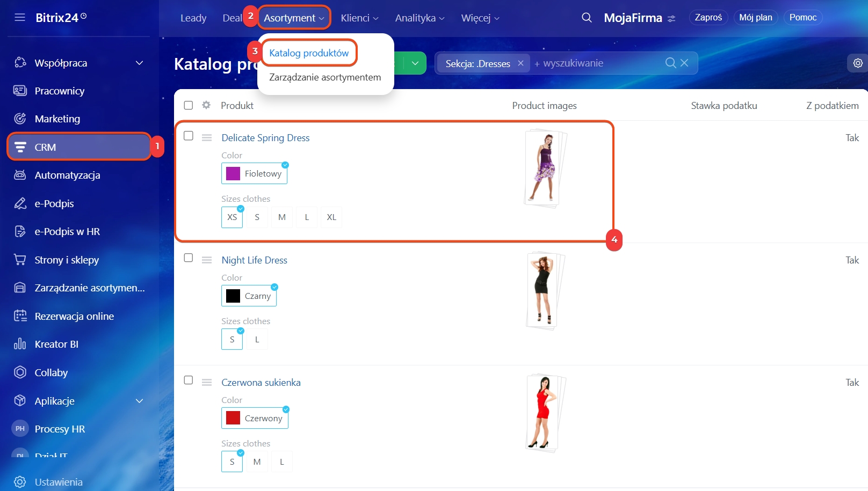Open the green button dropdown arrow

point(415,63)
